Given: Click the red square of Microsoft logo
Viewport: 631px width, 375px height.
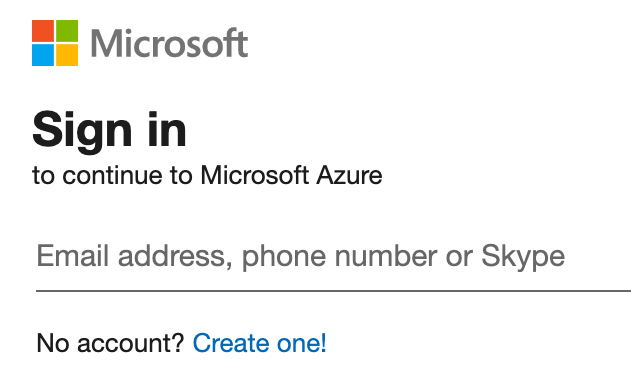Looking at the screenshot, I should coord(43,31).
